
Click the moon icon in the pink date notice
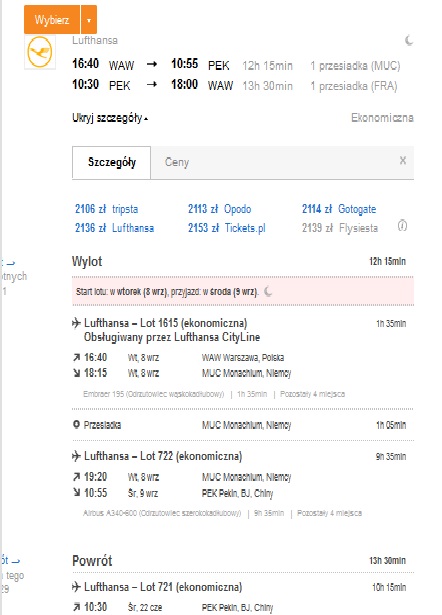[x=268, y=292]
